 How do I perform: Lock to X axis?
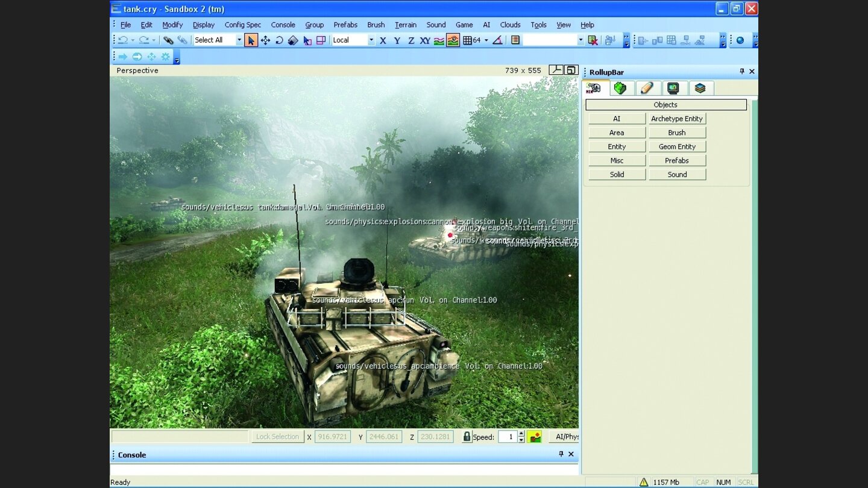click(x=383, y=40)
